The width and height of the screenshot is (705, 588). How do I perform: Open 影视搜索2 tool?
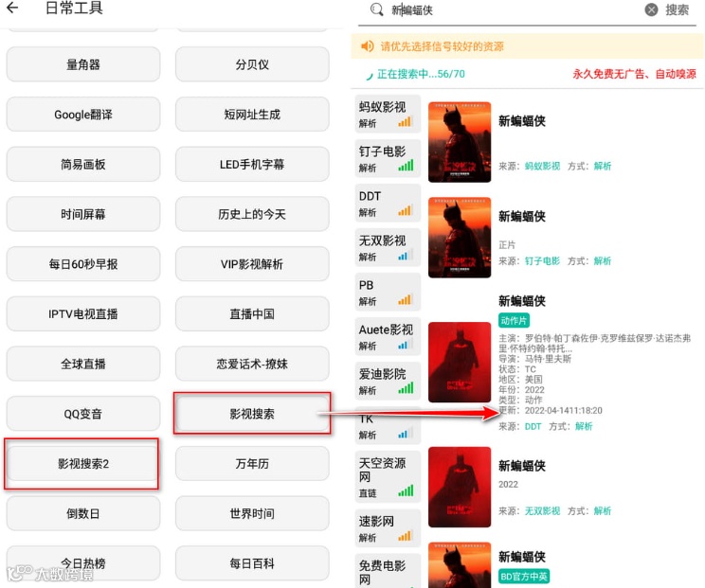coord(82,464)
